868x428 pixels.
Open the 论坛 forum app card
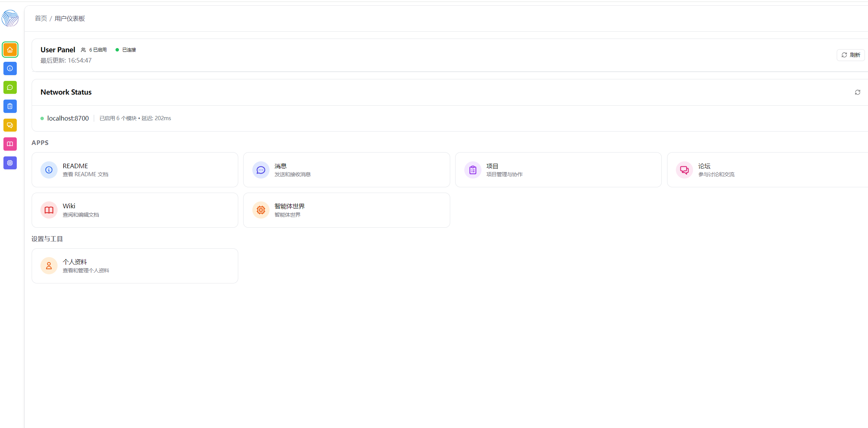click(766, 170)
